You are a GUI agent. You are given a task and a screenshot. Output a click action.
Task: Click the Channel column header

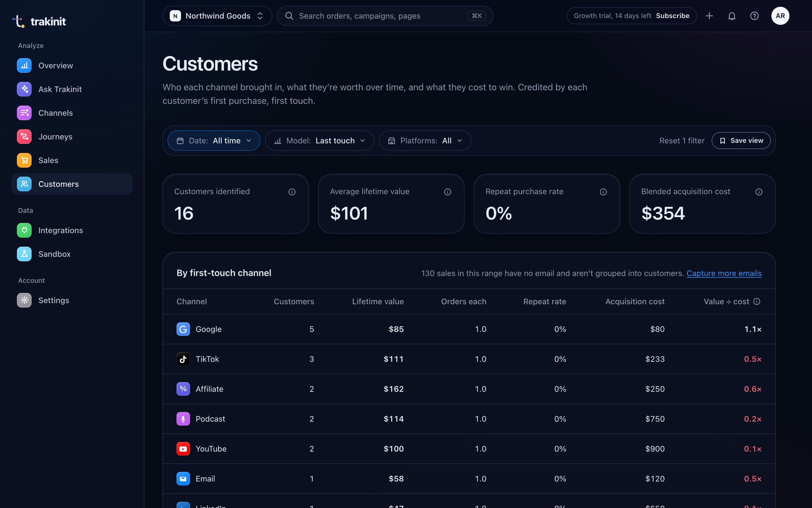pyautogui.click(x=192, y=301)
